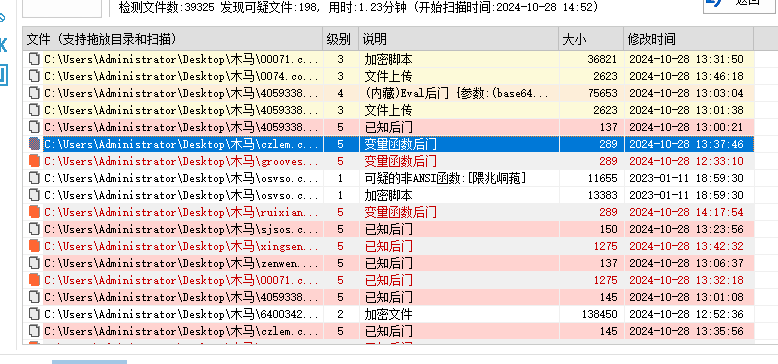Click file icon of row sized 13383

tap(34, 195)
